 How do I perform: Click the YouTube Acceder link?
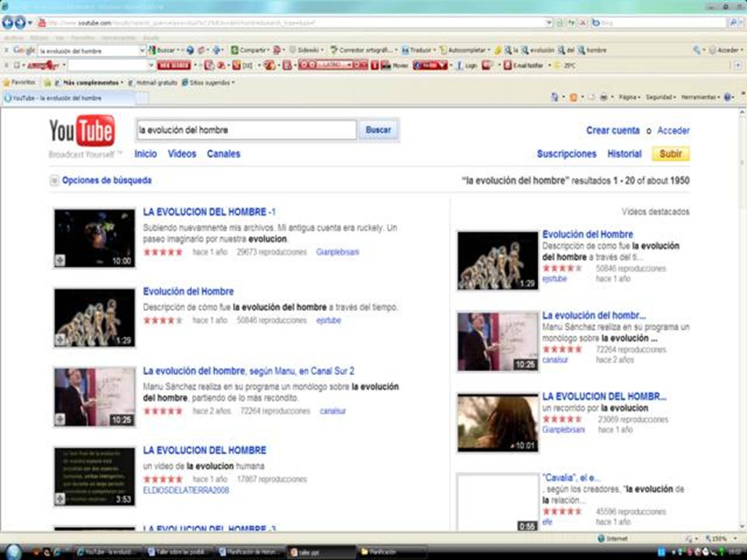673,131
